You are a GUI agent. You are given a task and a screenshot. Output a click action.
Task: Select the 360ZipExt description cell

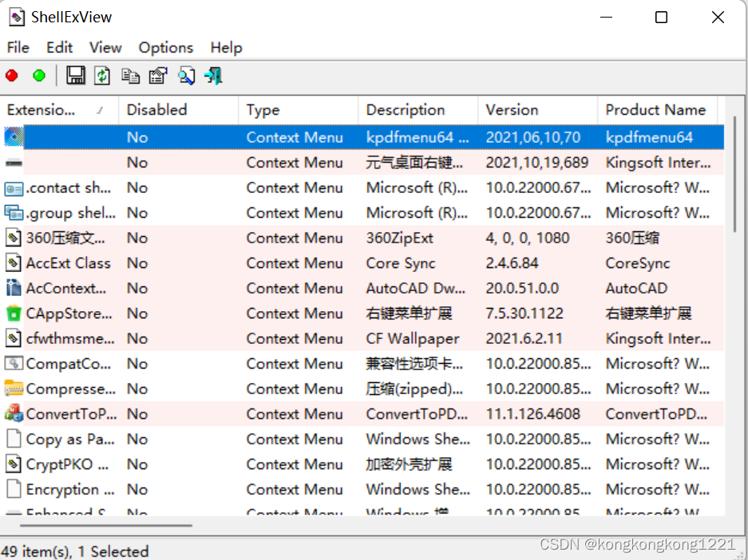coord(400,238)
